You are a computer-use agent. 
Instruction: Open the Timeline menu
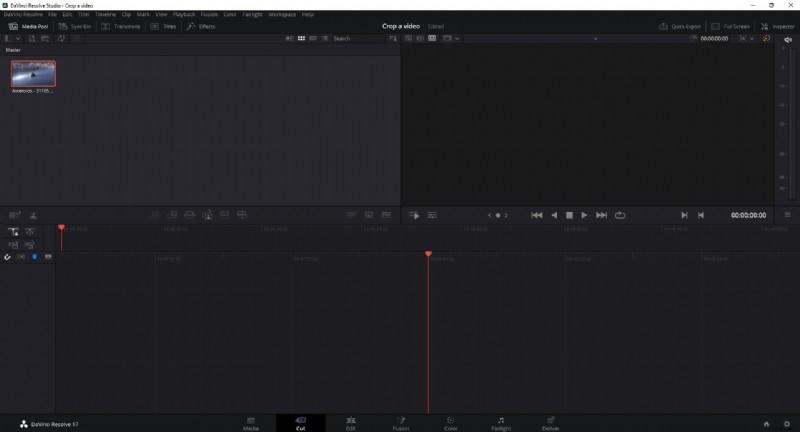coord(106,14)
